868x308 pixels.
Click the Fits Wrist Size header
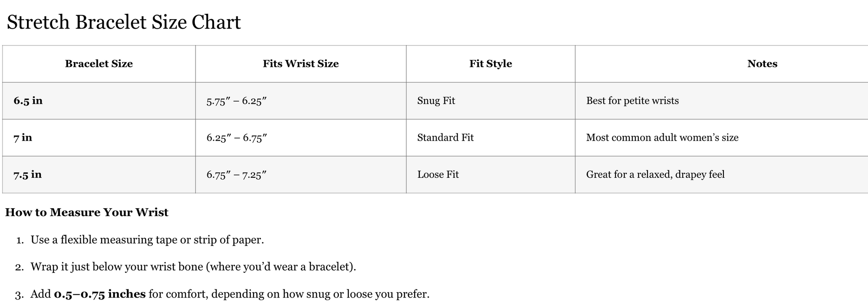click(300, 64)
